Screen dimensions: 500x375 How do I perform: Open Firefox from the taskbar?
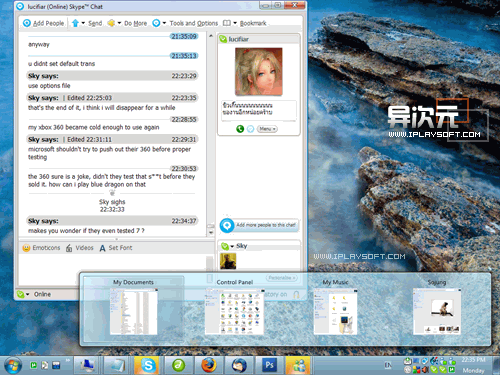tap(209, 366)
